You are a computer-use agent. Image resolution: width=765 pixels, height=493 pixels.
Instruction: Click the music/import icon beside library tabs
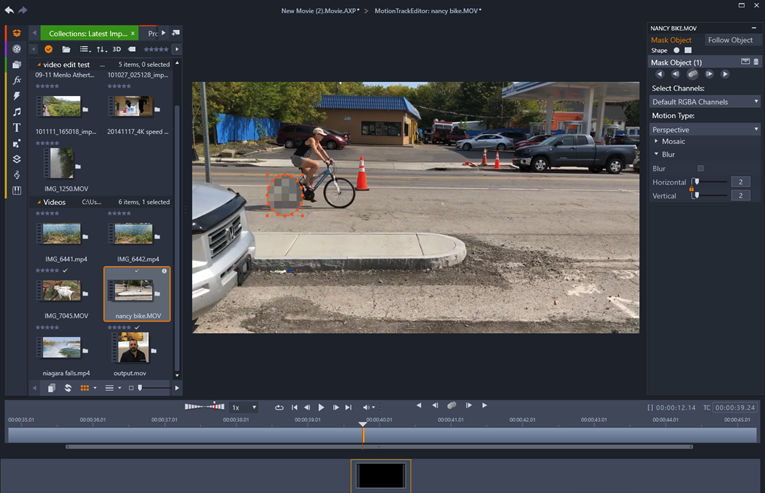[x=176, y=33]
